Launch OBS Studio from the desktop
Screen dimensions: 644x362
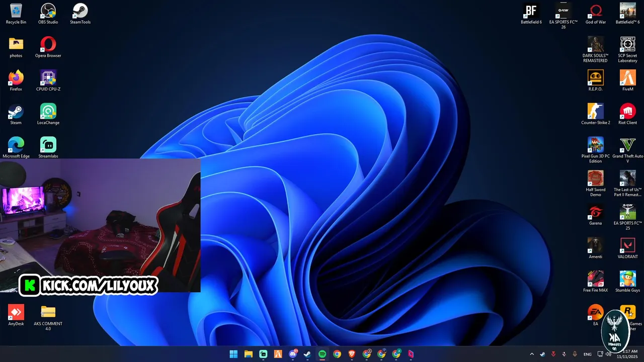pos(48,14)
